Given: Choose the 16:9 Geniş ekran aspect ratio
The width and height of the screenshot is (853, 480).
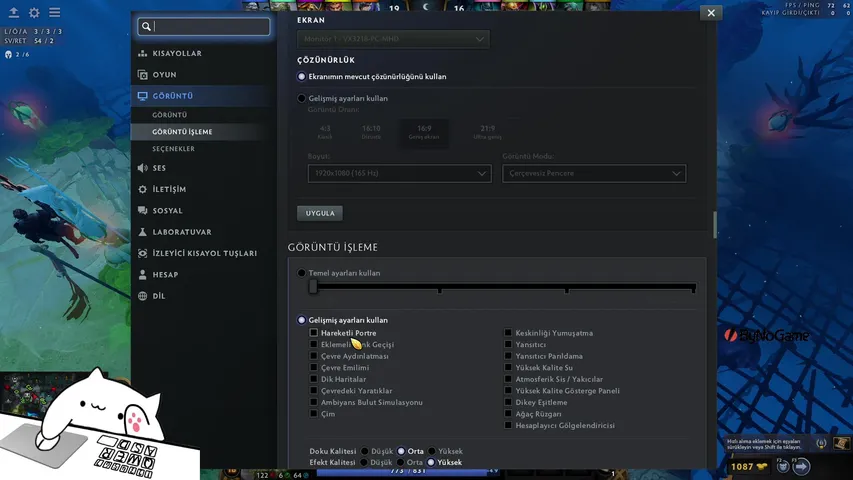Looking at the screenshot, I should point(424,132).
